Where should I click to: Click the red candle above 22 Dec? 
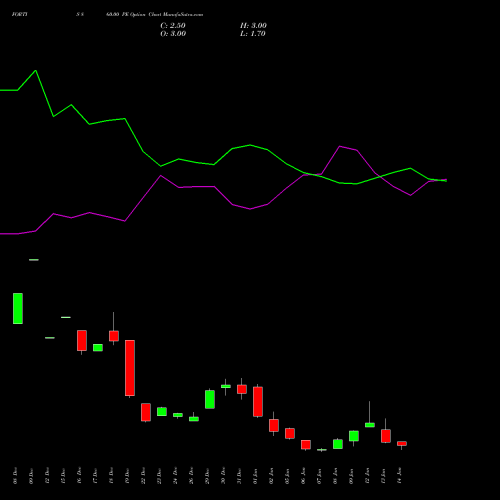(146, 412)
